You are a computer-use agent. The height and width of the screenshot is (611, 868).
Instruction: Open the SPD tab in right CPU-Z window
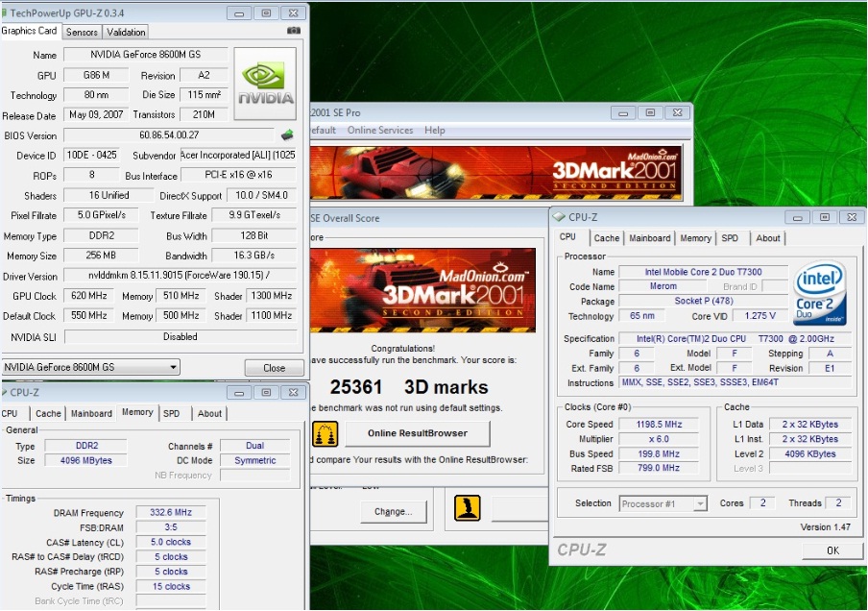730,238
